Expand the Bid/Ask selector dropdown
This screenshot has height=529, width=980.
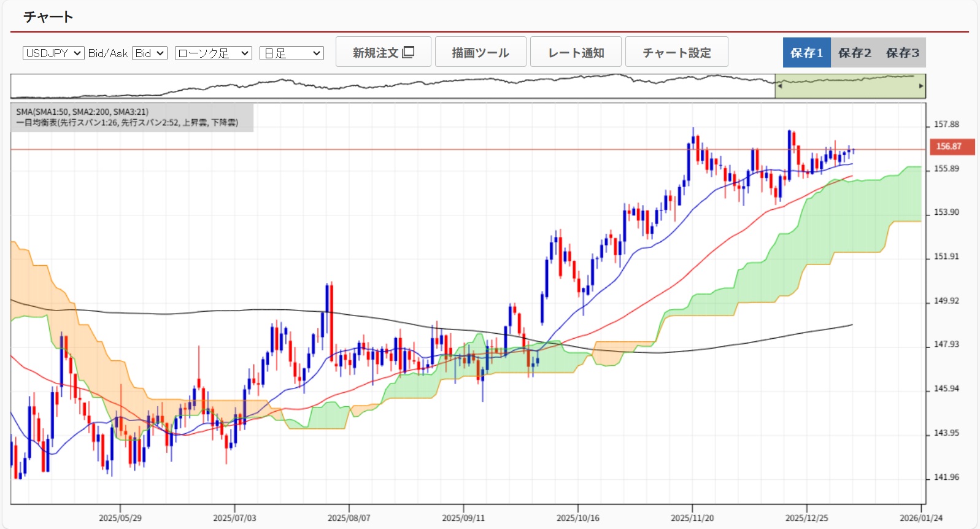click(x=150, y=53)
